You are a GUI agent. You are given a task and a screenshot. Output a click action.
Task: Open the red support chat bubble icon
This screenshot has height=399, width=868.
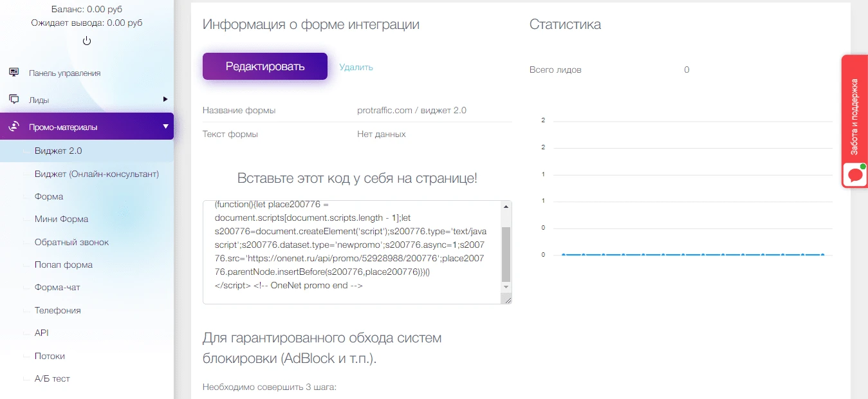click(x=855, y=174)
